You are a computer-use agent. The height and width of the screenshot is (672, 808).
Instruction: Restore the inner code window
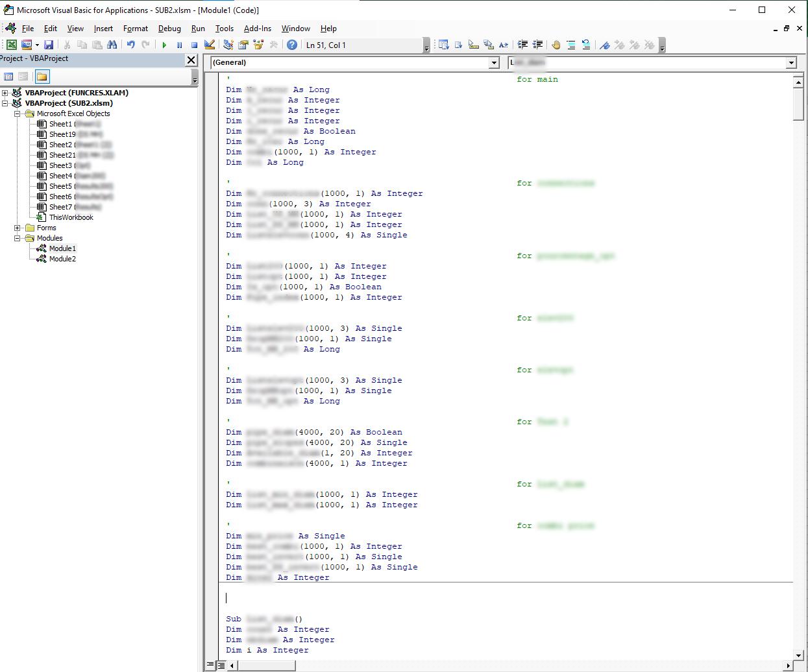point(786,29)
